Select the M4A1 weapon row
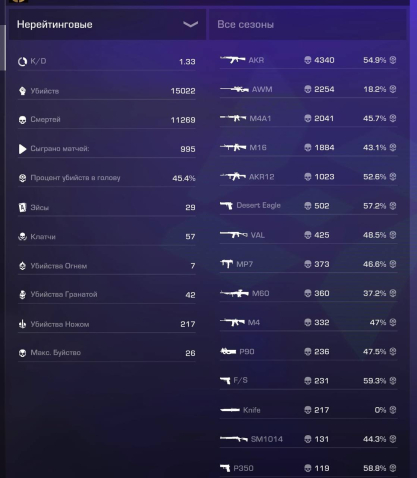Screen dimensions: 417x478 pyautogui.click(x=308, y=118)
